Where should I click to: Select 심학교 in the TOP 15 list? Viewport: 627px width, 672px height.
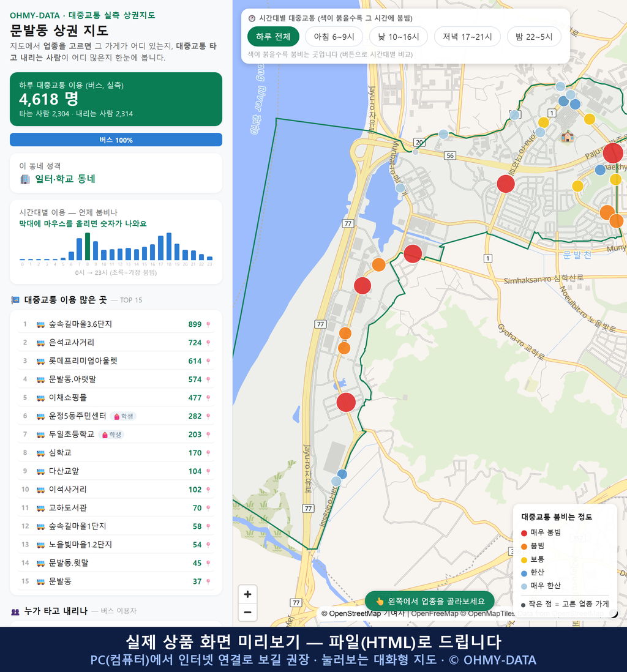point(116,452)
